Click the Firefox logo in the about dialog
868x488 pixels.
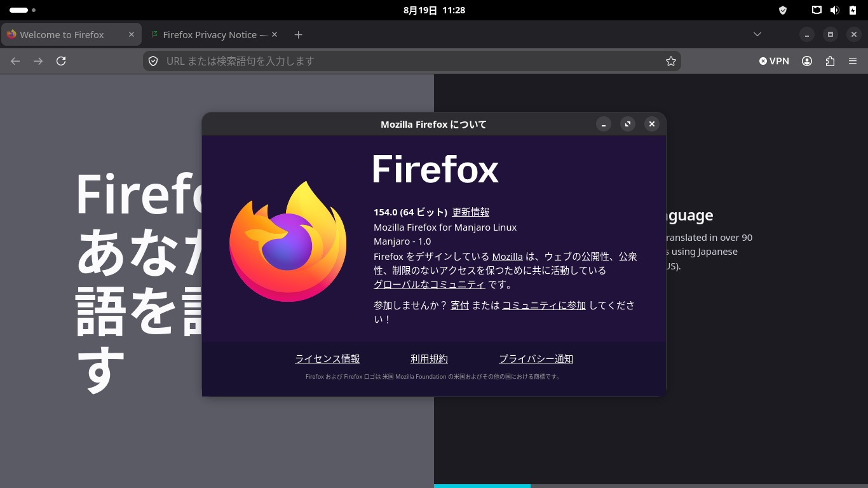point(288,241)
